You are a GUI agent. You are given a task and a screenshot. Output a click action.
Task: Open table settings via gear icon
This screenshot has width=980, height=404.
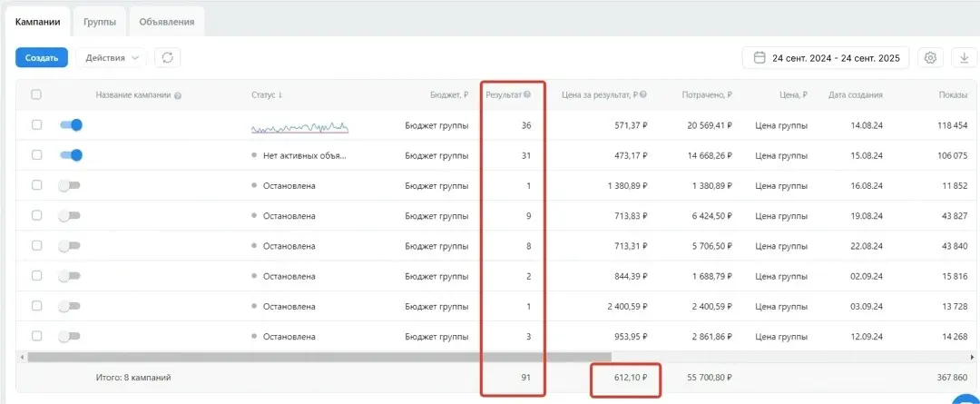pos(930,57)
